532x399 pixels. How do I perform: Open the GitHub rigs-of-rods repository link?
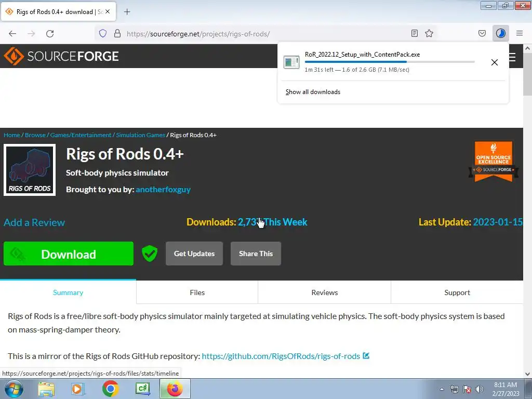[x=281, y=356]
